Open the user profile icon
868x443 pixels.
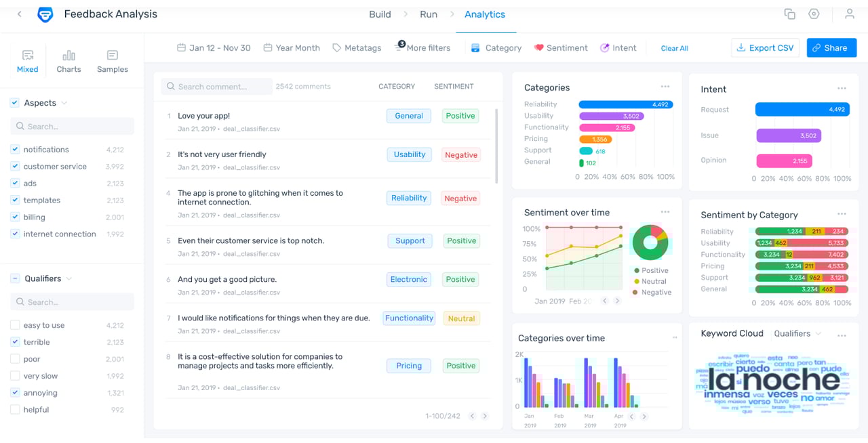point(849,14)
